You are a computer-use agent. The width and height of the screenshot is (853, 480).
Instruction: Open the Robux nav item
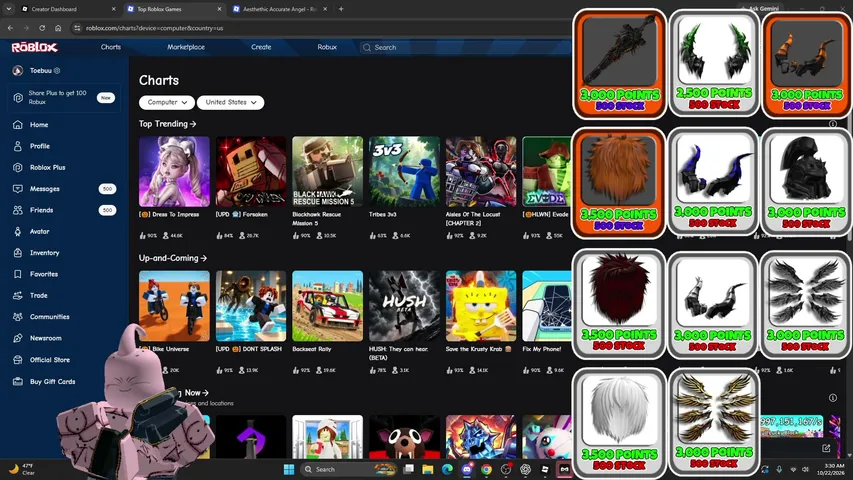pyautogui.click(x=327, y=47)
